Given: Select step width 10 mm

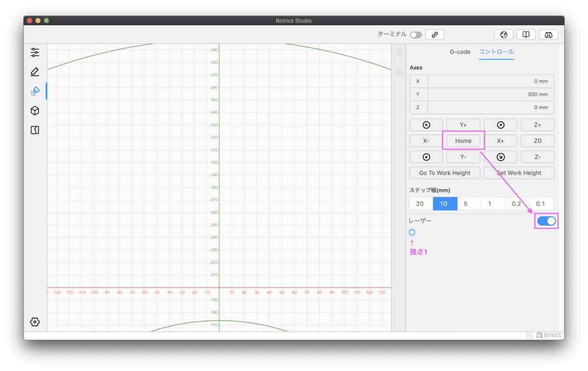Looking at the screenshot, I should 445,204.
